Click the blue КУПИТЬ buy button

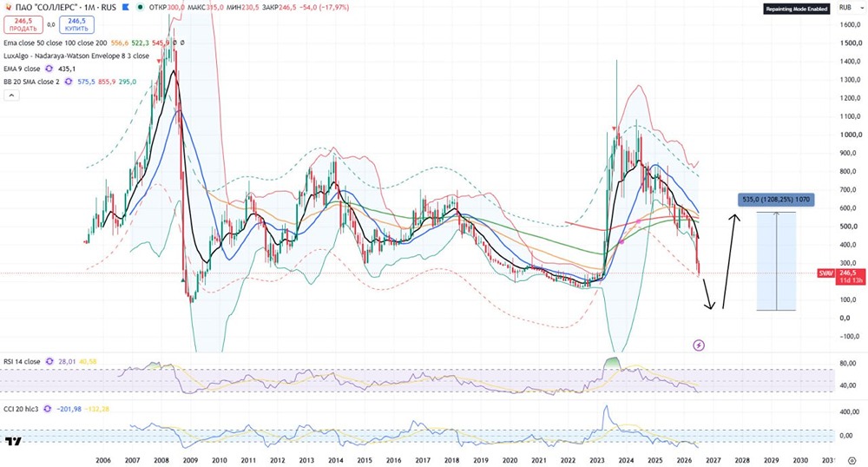click(76, 25)
